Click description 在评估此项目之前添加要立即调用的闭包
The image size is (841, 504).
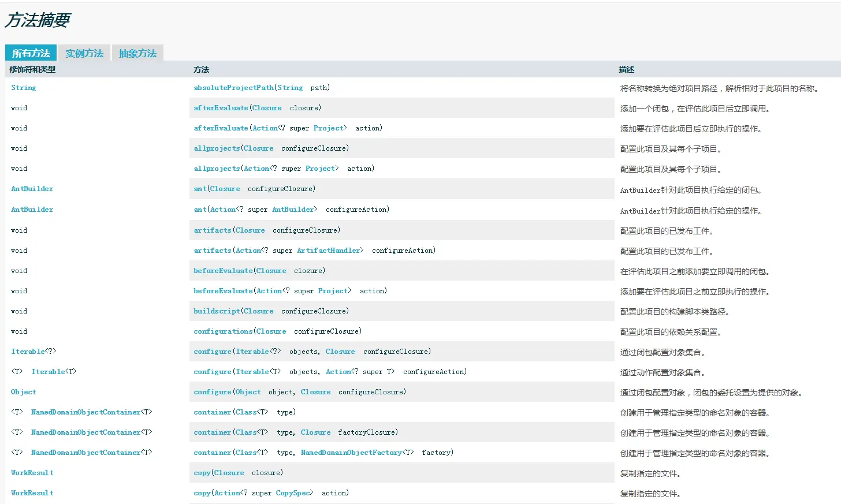pos(695,271)
